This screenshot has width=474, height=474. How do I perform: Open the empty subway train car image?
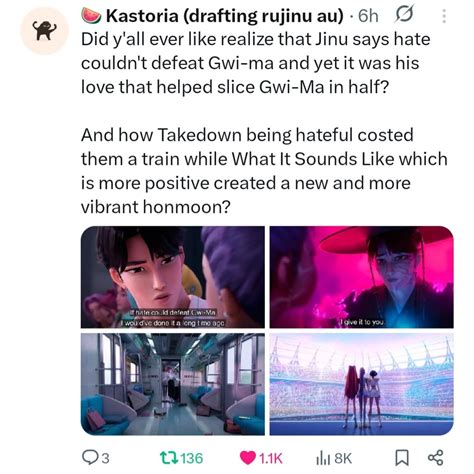pos(173,384)
